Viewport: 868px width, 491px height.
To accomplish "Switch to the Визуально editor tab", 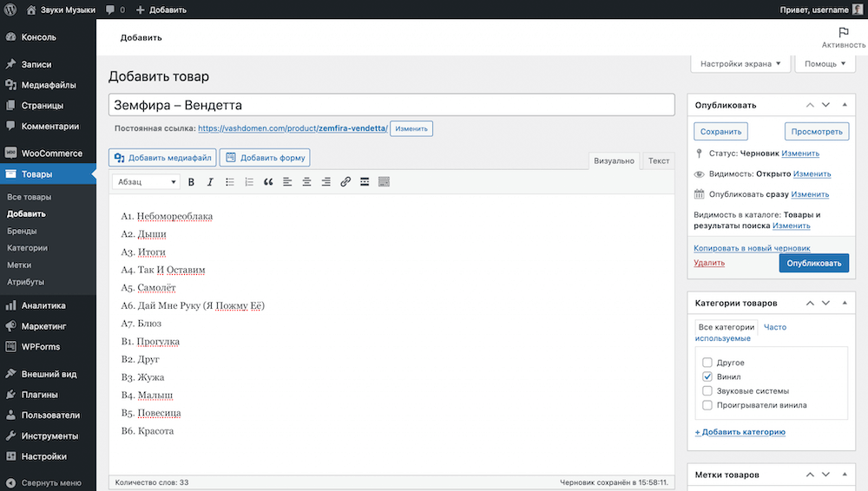I will tap(614, 160).
